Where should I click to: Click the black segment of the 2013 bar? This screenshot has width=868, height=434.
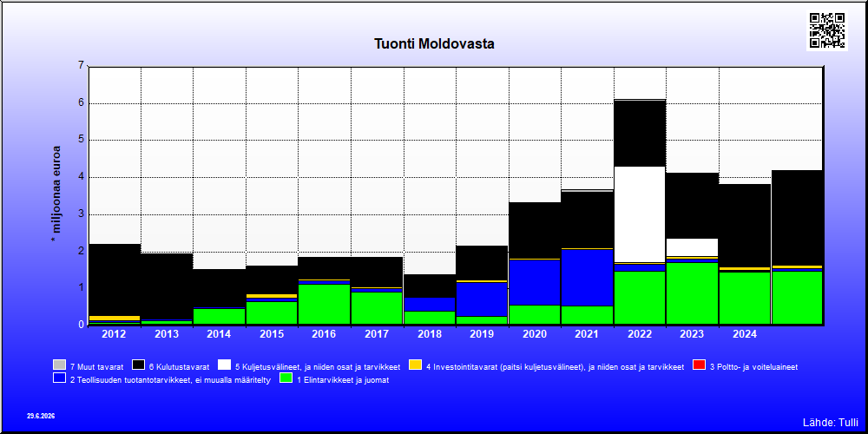[x=167, y=286]
